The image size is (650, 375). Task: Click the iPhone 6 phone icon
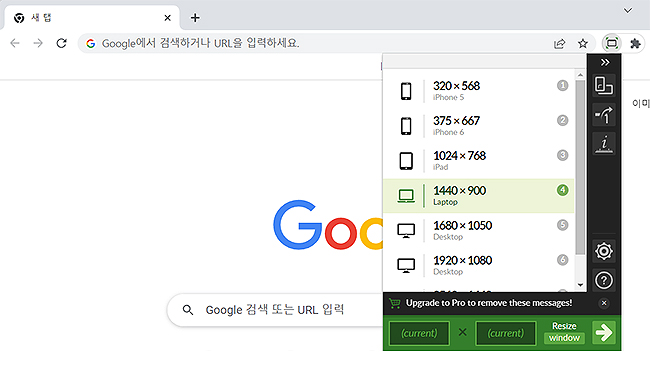tap(406, 126)
